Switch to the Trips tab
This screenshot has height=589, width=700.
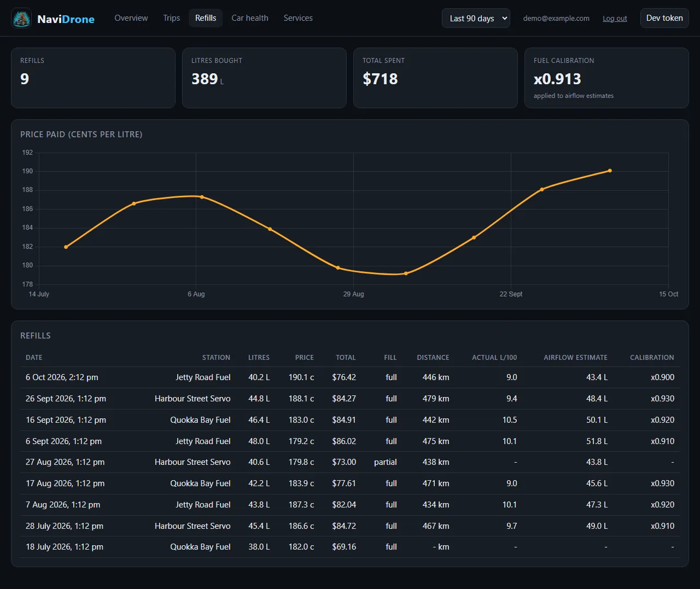172,18
